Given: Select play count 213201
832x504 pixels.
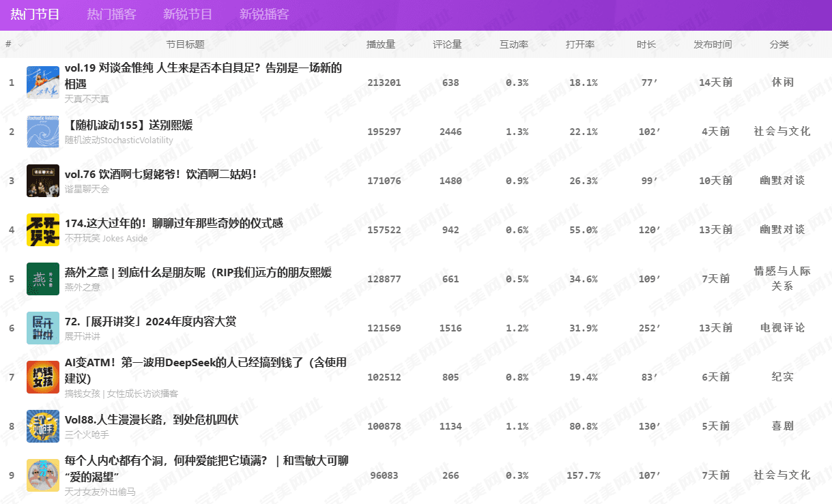Looking at the screenshot, I should coord(384,83).
